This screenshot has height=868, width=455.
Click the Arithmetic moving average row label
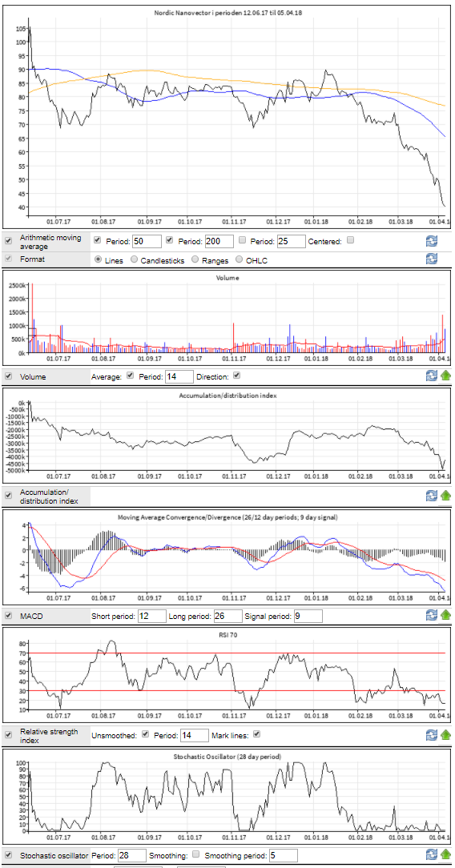click(50, 242)
